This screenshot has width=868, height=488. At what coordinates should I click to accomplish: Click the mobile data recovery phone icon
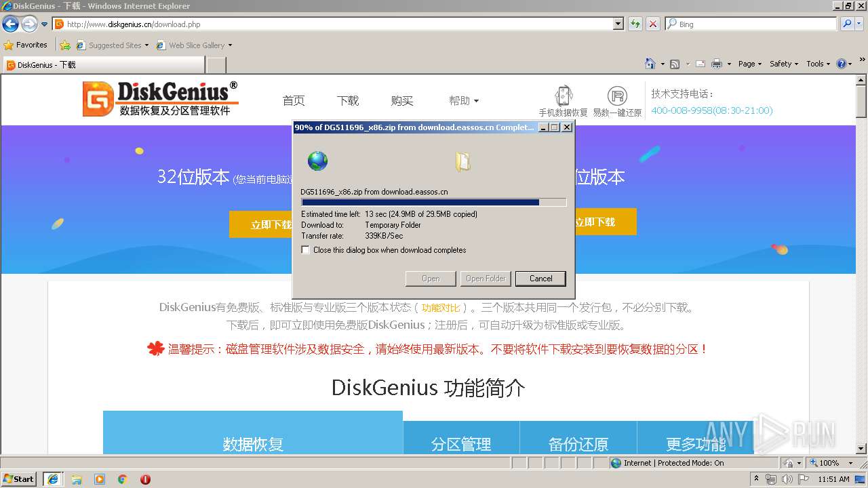[x=564, y=96]
